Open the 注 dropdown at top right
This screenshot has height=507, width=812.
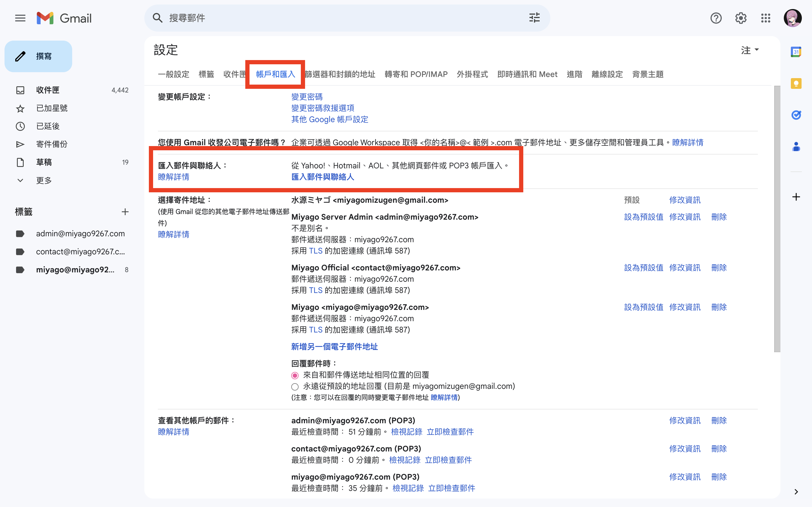pyautogui.click(x=750, y=50)
